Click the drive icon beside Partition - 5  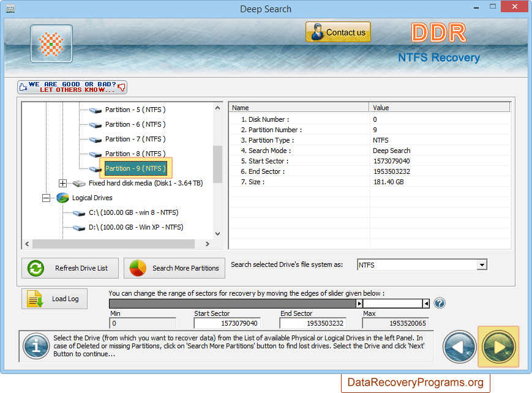pos(96,110)
